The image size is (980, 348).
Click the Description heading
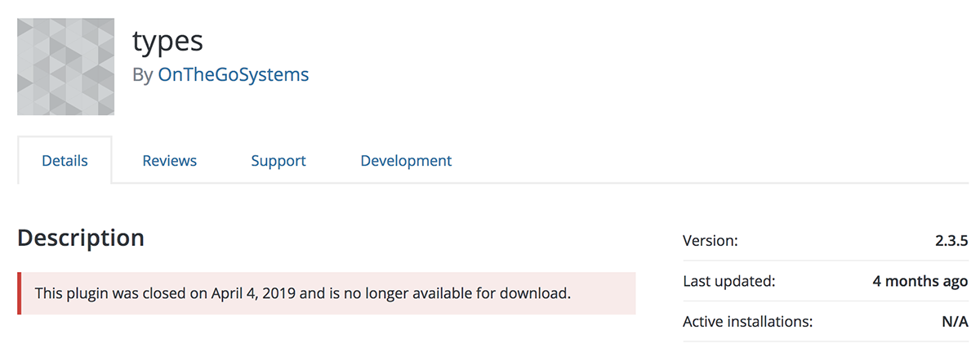coord(81,238)
